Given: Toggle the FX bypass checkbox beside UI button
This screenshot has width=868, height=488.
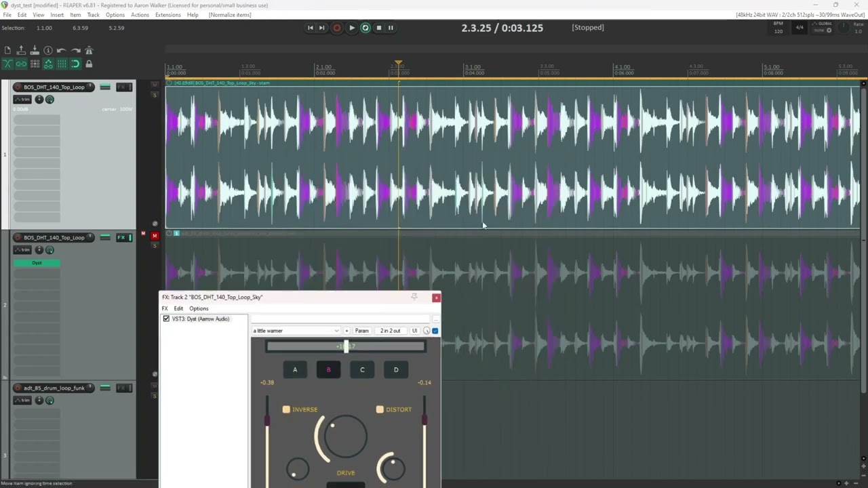Looking at the screenshot, I should (435, 331).
